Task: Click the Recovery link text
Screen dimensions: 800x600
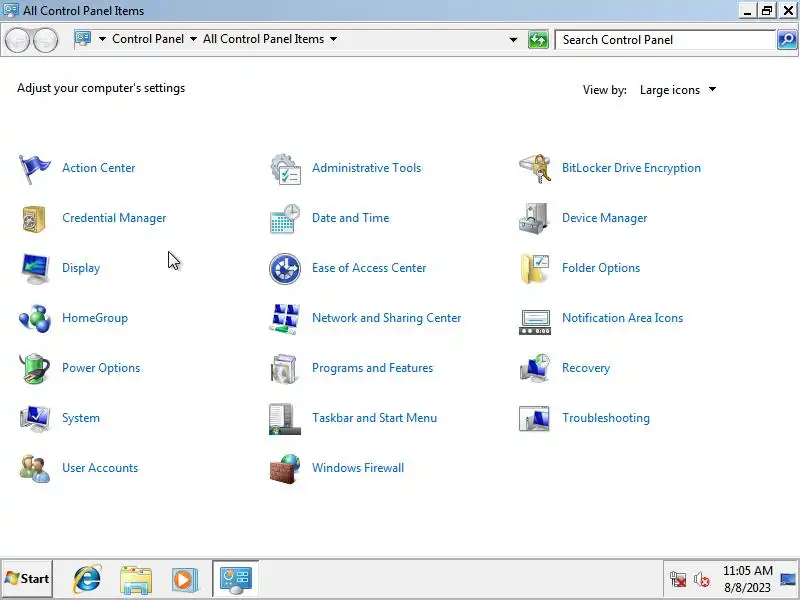Action: point(586,368)
